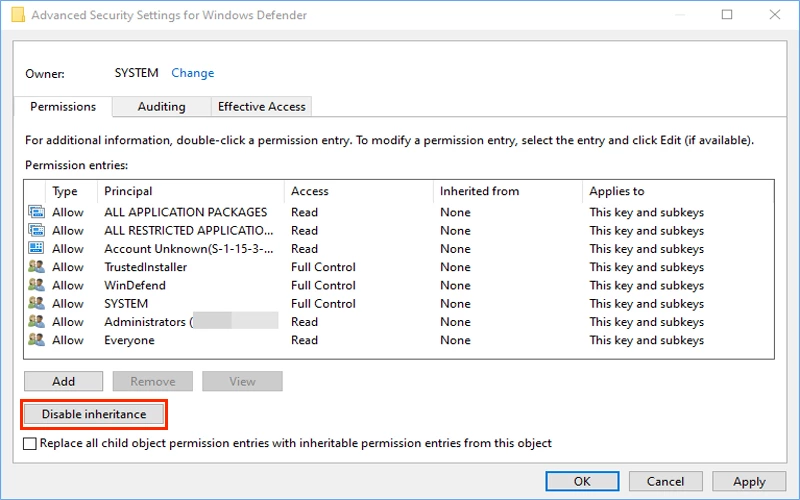Select the TrustedInstaller principal entry
Image resolution: width=800 pixels, height=500 pixels.
145,267
